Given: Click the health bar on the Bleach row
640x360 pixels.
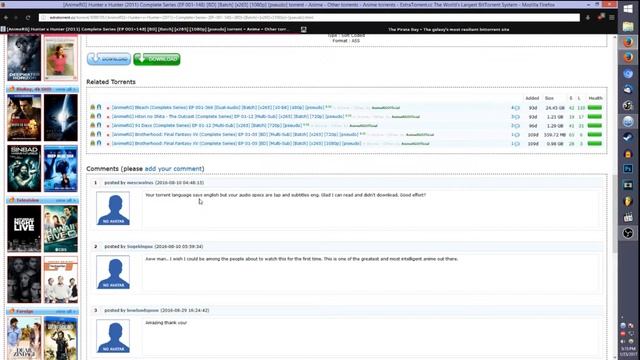Looking at the screenshot, I should [595, 108].
